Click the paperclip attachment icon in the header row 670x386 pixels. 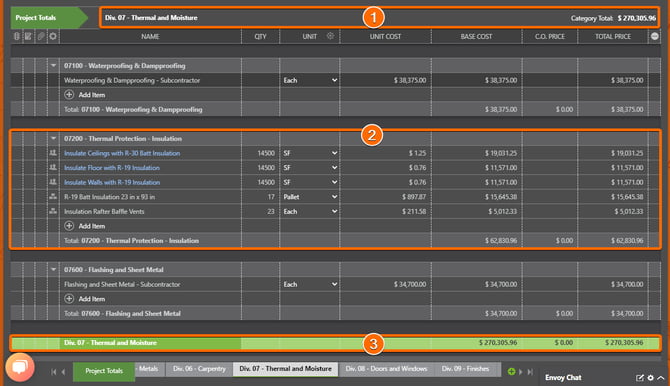point(41,36)
